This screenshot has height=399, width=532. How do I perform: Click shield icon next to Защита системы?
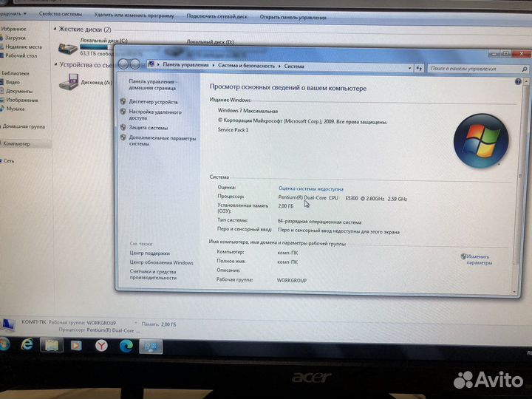pyautogui.click(x=123, y=127)
